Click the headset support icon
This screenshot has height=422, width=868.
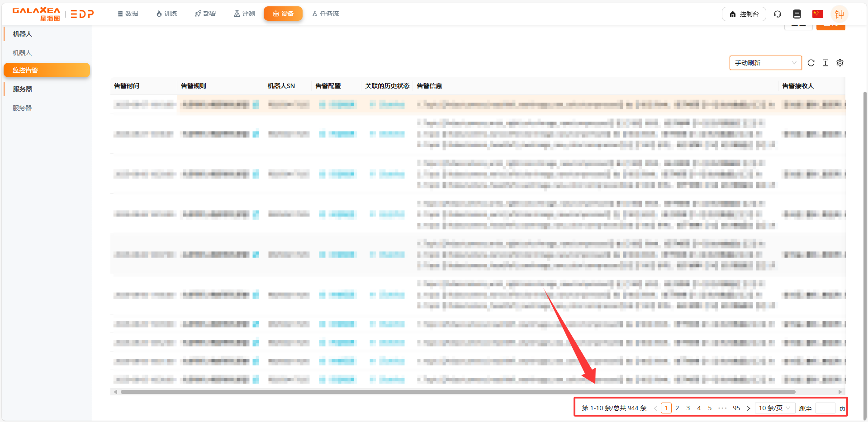778,14
